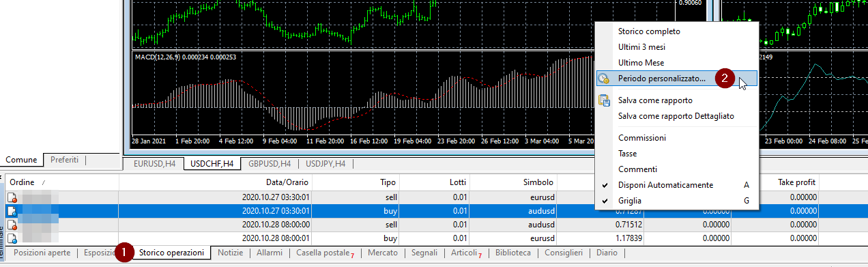
Task: Open the Diario tab
Action: click(607, 253)
